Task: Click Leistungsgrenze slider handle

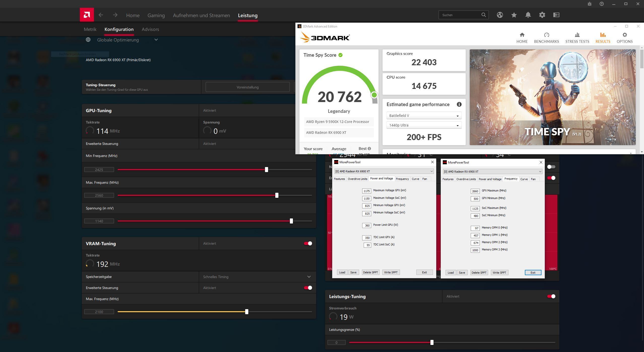Action: [432, 342]
